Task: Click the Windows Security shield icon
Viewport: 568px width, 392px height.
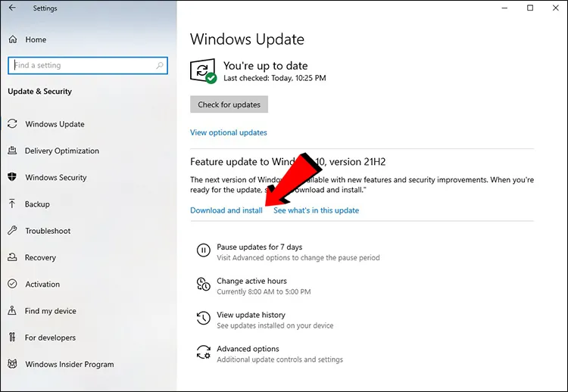Action: pyautogui.click(x=12, y=177)
